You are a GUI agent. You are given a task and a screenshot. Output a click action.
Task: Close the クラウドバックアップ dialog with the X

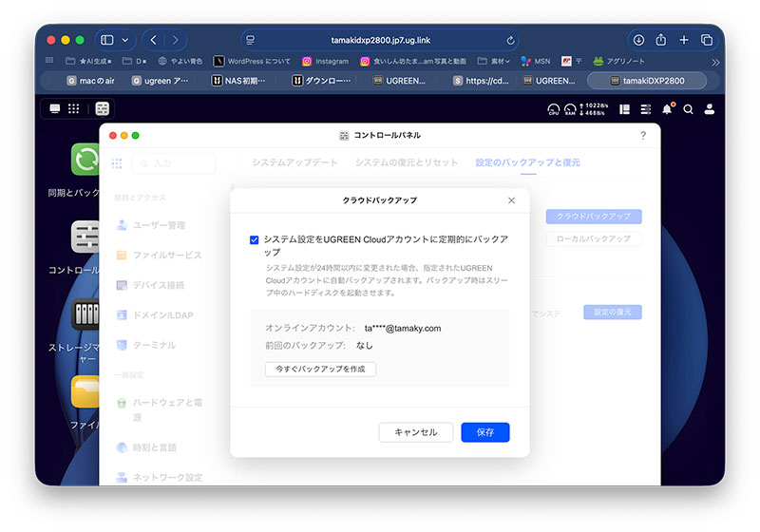click(x=511, y=200)
